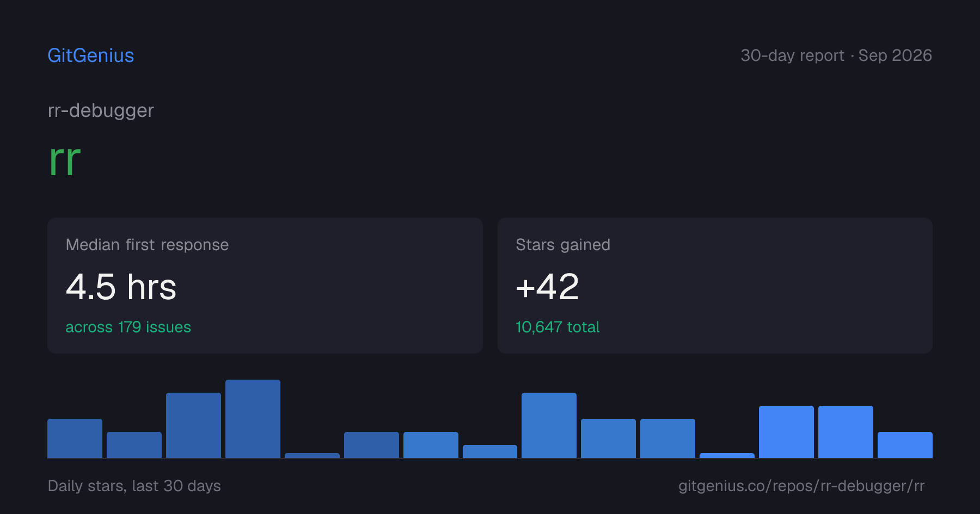Click the +42 stars value

tap(547, 287)
